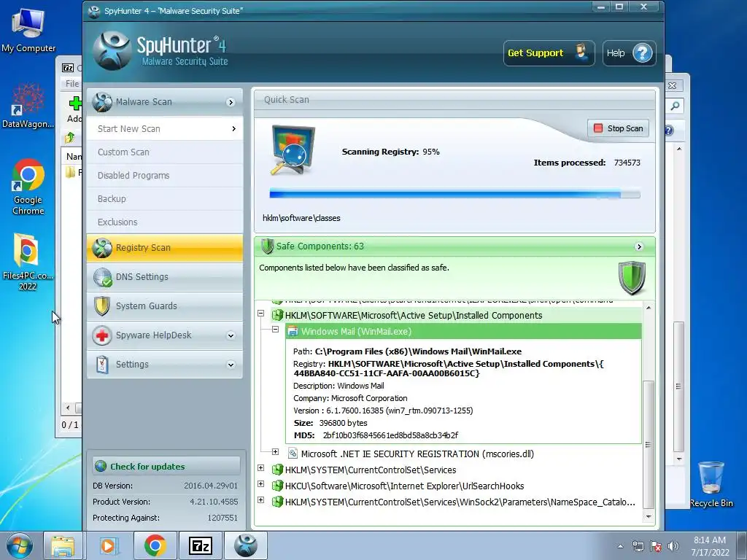Expand Safe Components arrow button
The height and width of the screenshot is (560, 747).
[639, 246]
